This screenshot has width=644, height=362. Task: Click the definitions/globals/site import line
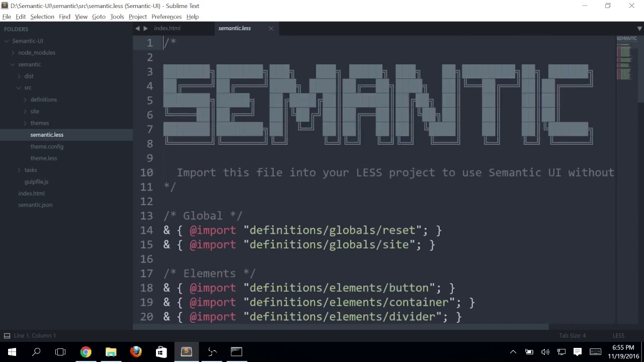tap(299, 245)
